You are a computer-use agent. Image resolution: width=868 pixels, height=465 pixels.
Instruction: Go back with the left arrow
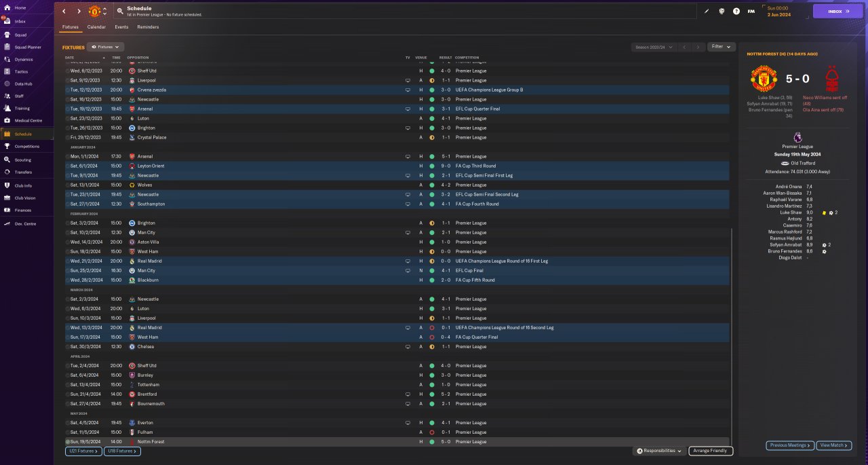64,12
